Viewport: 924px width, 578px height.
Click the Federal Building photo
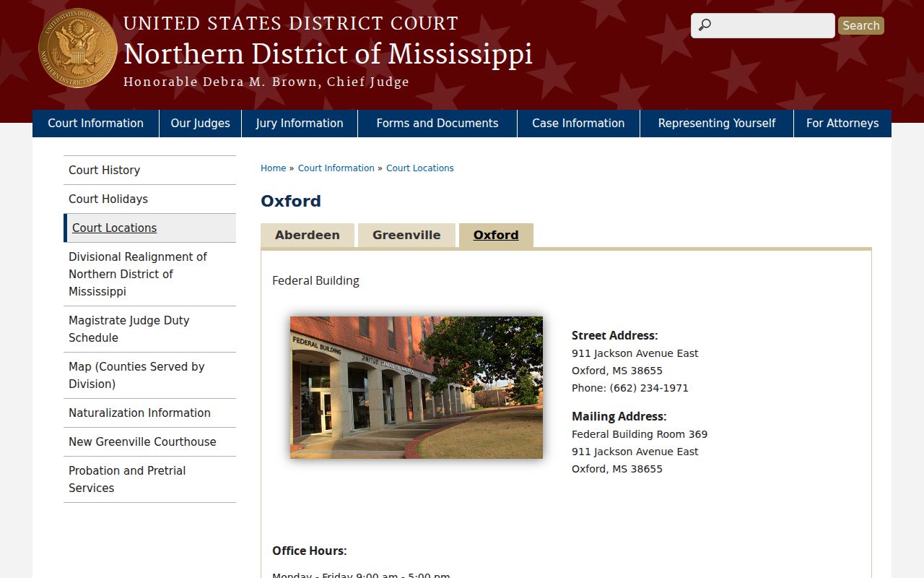tap(417, 387)
